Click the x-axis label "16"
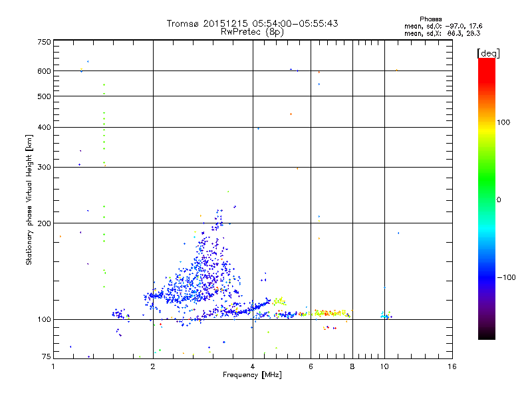 (452, 366)
